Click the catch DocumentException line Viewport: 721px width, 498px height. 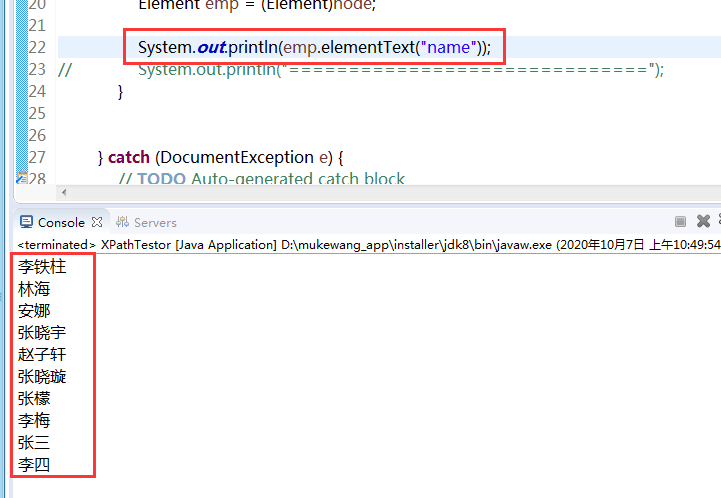[x=221, y=158]
